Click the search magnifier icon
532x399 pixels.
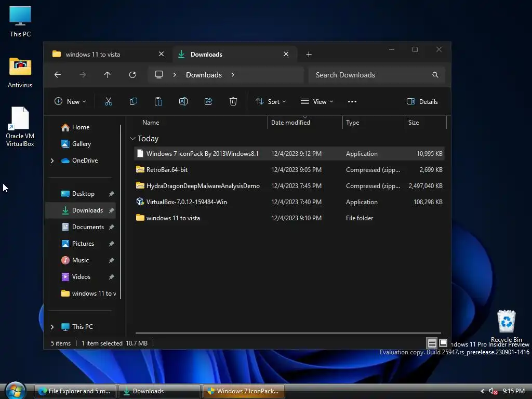[435, 75]
